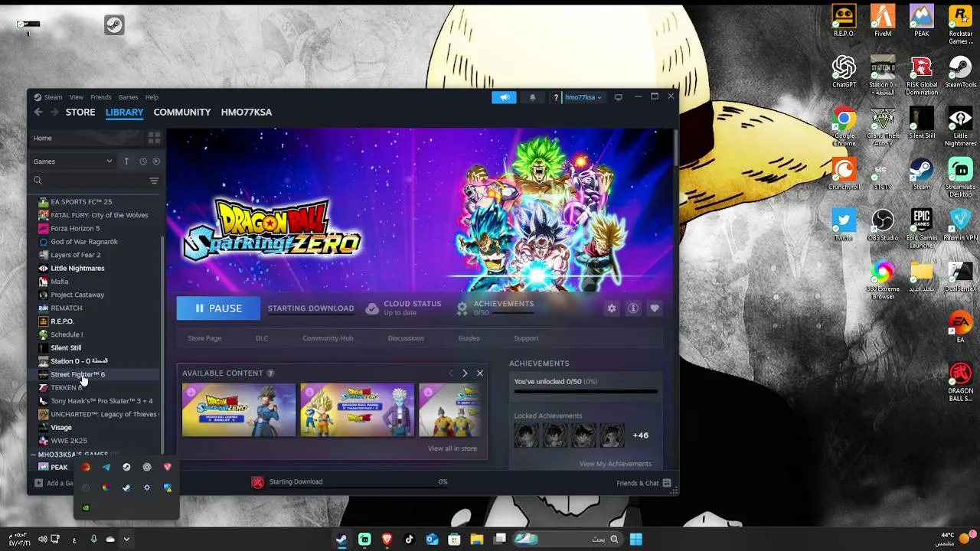This screenshot has height=551, width=980.
Task: Pause the Sparking Zero download
Action: click(x=218, y=308)
